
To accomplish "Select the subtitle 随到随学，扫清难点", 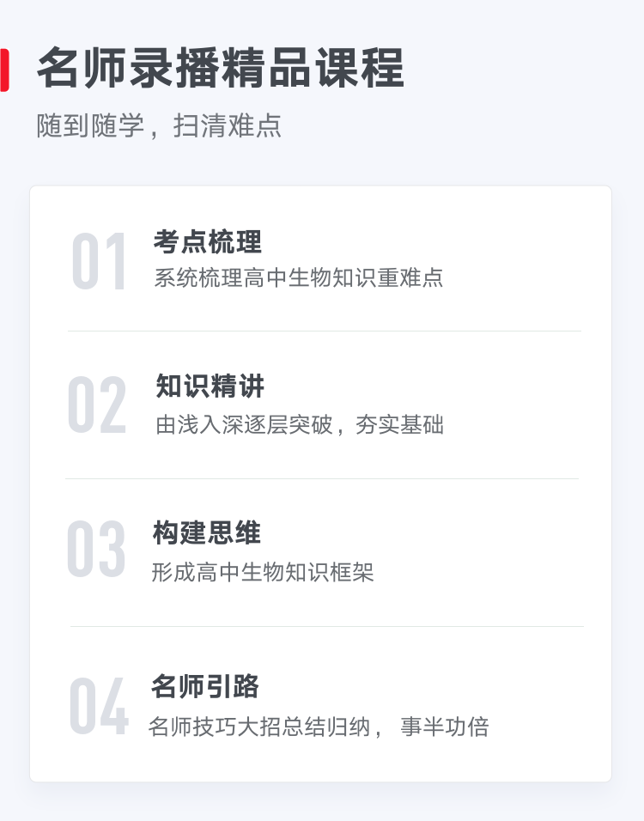I will (159, 125).
